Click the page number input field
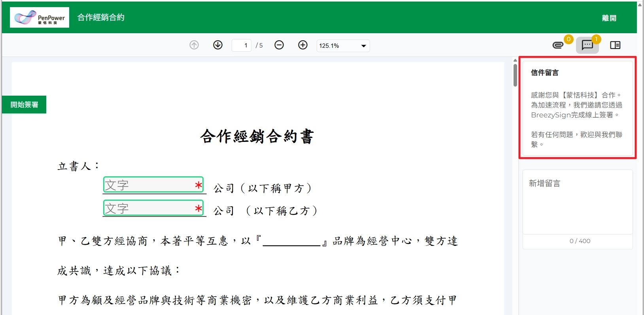Screen dimensions: 644x315 pyautogui.click(x=242, y=45)
